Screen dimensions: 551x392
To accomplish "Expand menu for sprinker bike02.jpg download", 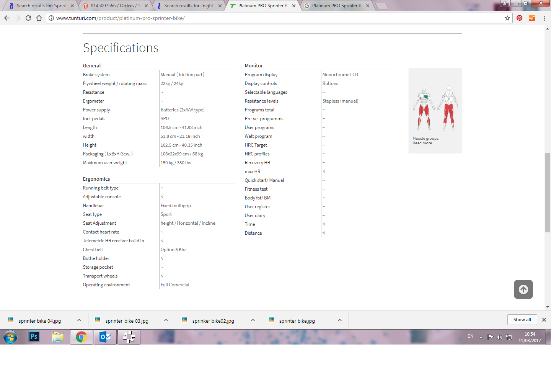I will tap(253, 320).
